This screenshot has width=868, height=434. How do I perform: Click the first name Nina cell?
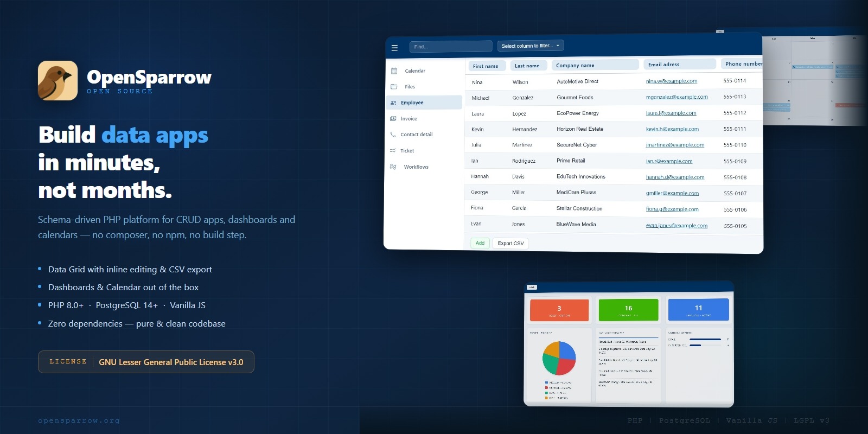tap(477, 82)
